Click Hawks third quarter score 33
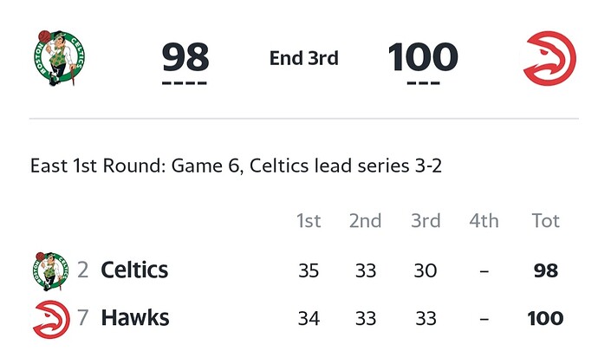 pyautogui.click(x=426, y=318)
